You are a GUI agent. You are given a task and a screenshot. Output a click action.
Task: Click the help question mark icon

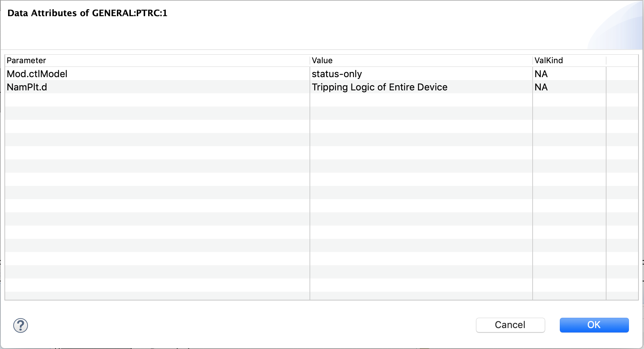pyautogui.click(x=21, y=325)
